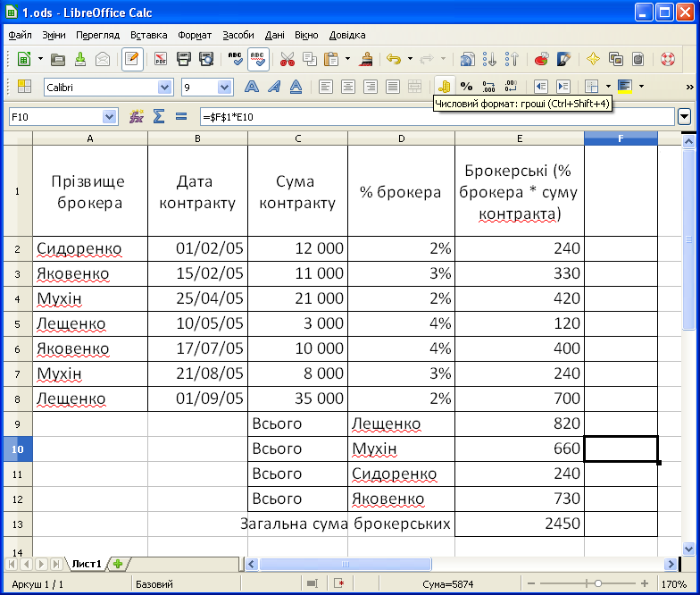Click the Copy icon

[x=309, y=59]
